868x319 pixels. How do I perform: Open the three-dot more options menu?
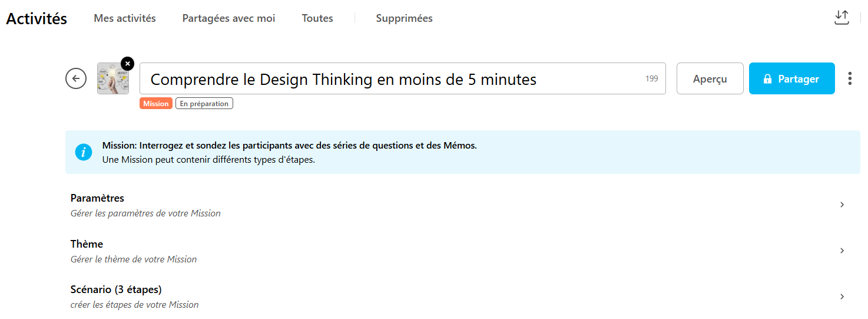click(x=850, y=78)
